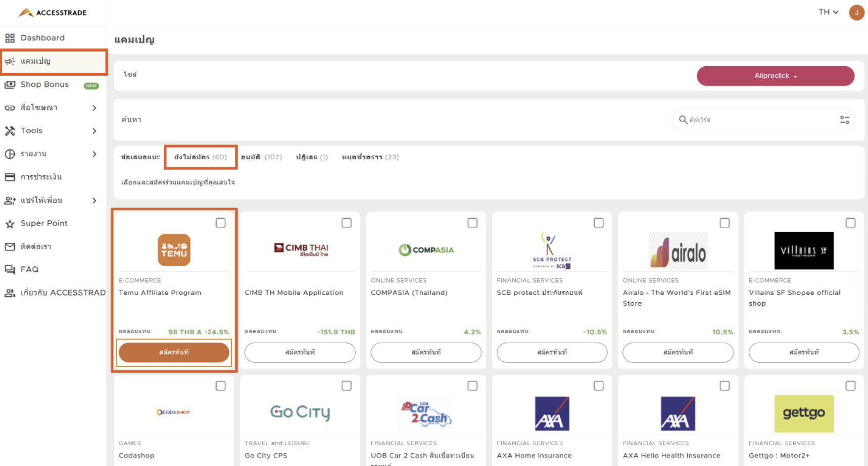
Task: Expand the แชร์ให้เพื่อน submenu chevron
Action: pyautogui.click(x=94, y=201)
